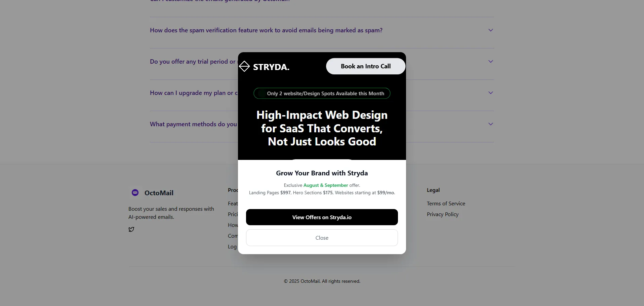
Task: Toggle the upgrade my plan FAQ chevron
Action: [x=490, y=93]
